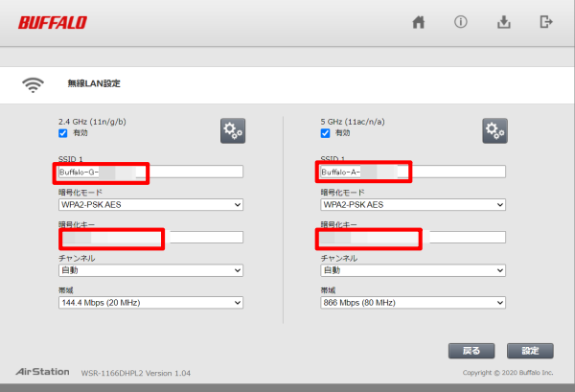Click the 無線LAN設定 heading text
This screenshot has height=392, width=575.
tap(94, 83)
